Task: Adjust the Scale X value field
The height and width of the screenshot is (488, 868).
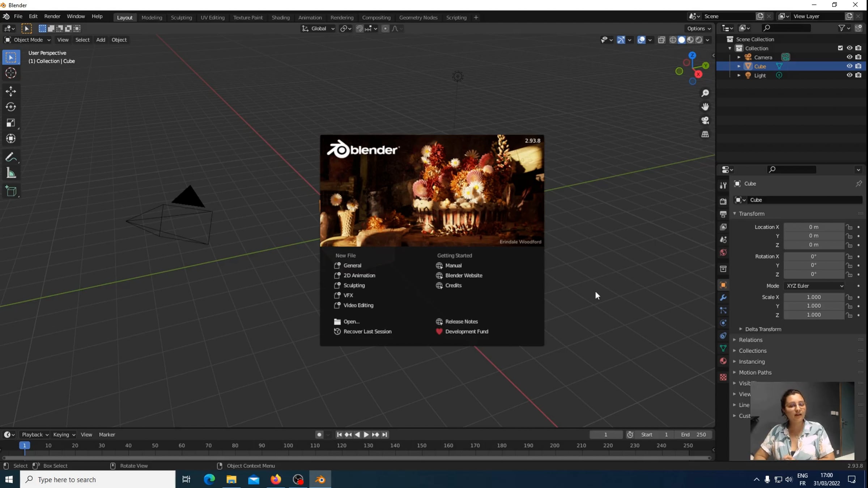Action: pos(814,297)
